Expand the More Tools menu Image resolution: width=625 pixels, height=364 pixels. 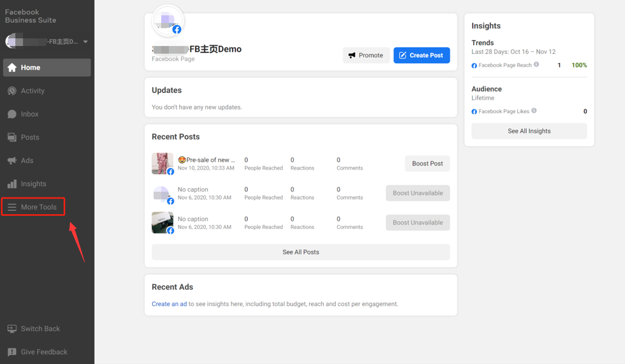point(33,207)
